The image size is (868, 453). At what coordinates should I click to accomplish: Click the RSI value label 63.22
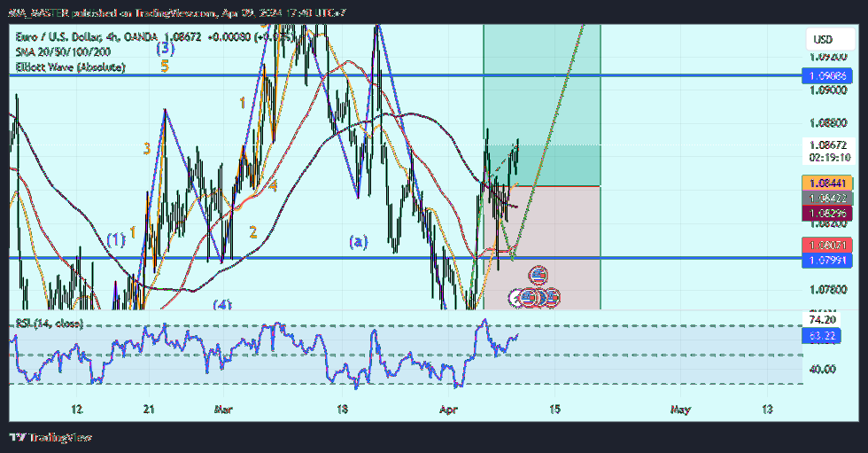coord(822,336)
